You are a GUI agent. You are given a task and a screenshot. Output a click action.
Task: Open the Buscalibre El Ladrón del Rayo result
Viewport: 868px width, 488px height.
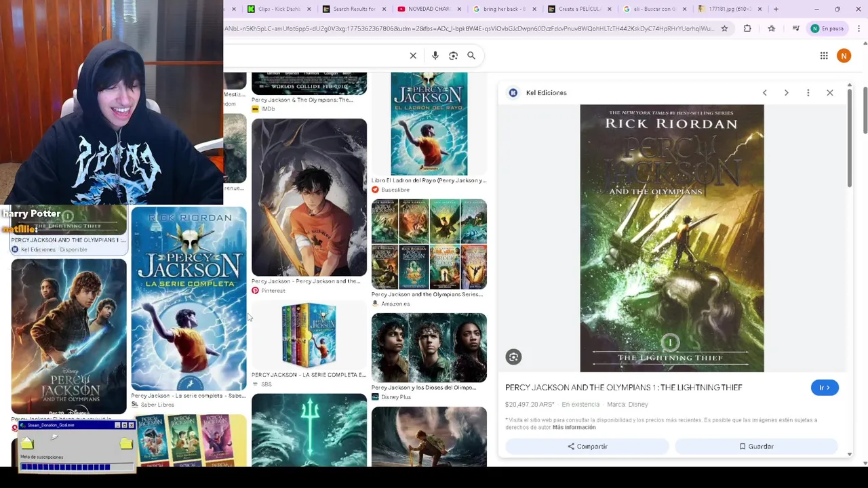429,123
